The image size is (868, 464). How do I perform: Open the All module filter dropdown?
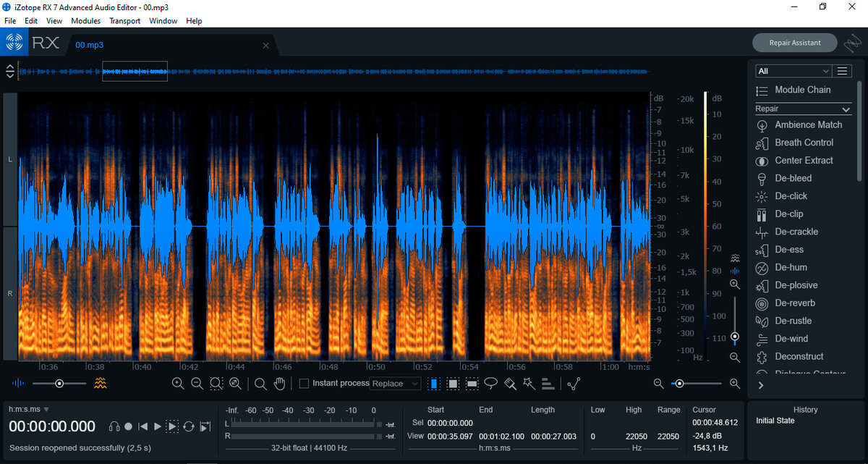pyautogui.click(x=793, y=71)
